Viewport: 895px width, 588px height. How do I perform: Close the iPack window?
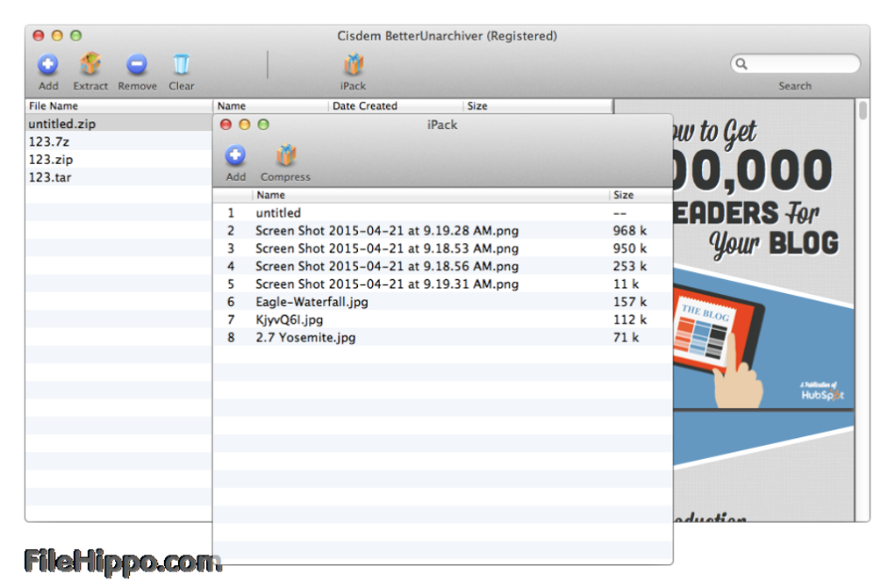pos(226,125)
